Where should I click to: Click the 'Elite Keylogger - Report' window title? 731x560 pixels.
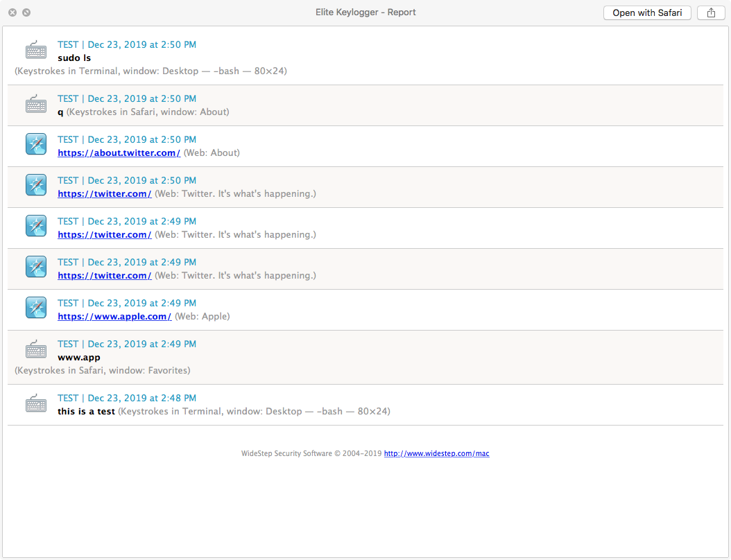[x=365, y=12]
